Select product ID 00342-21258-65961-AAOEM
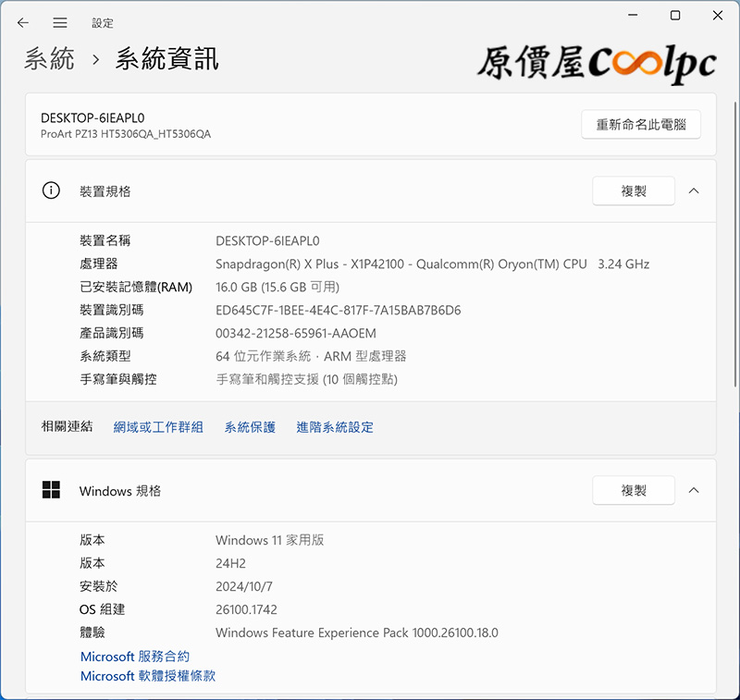The width and height of the screenshot is (740, 700). [296, 334]
